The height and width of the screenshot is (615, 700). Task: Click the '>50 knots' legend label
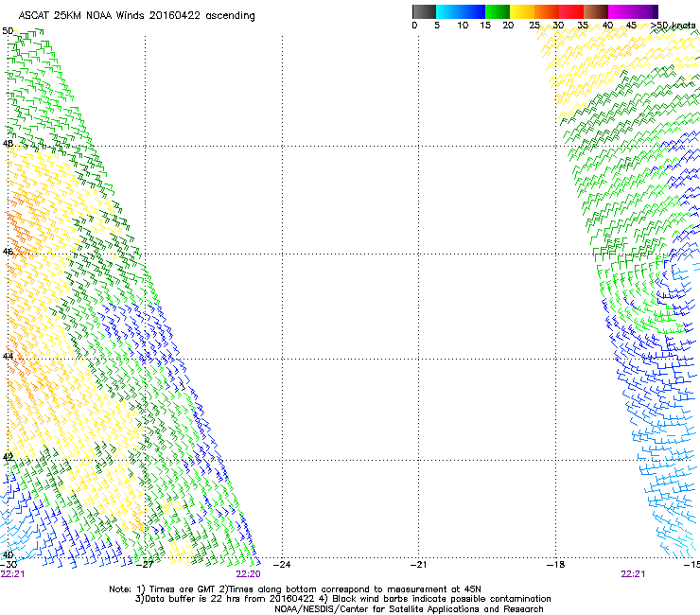pos(673,26)
